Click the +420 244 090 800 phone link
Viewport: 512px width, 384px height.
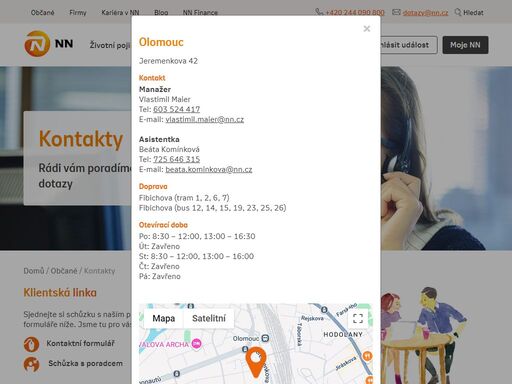(x=355, y=13)
